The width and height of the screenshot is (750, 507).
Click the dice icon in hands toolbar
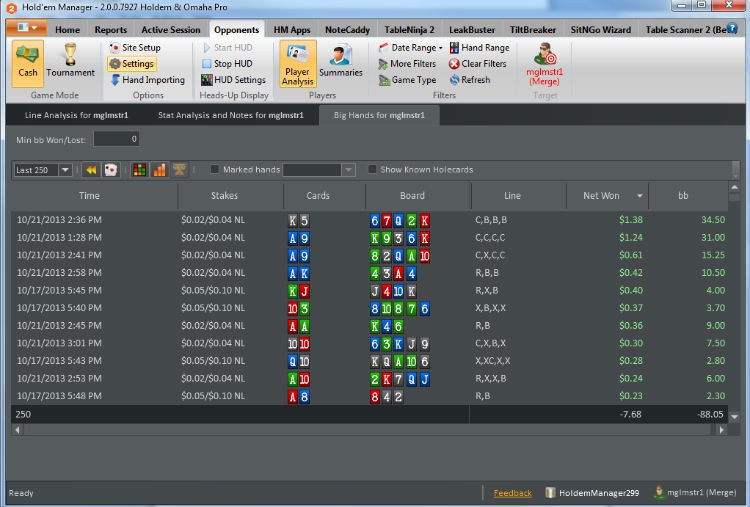coord(111,170)
